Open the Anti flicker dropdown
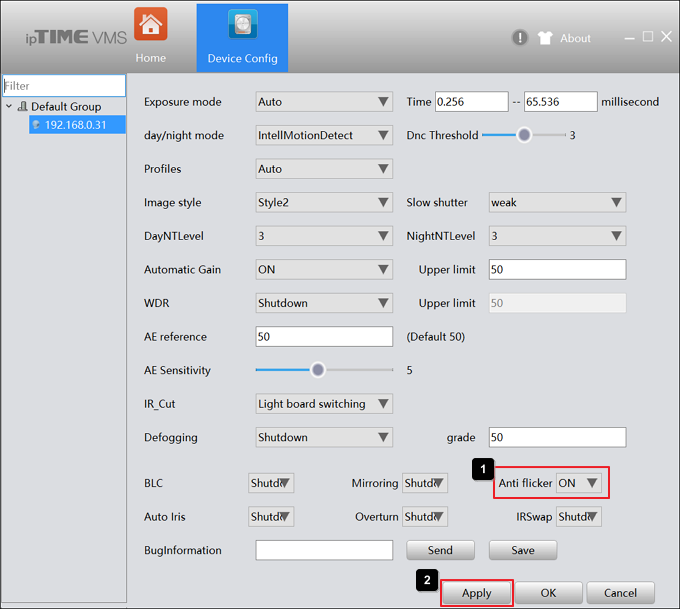This screenshot has height=609, width=680. 579,483
